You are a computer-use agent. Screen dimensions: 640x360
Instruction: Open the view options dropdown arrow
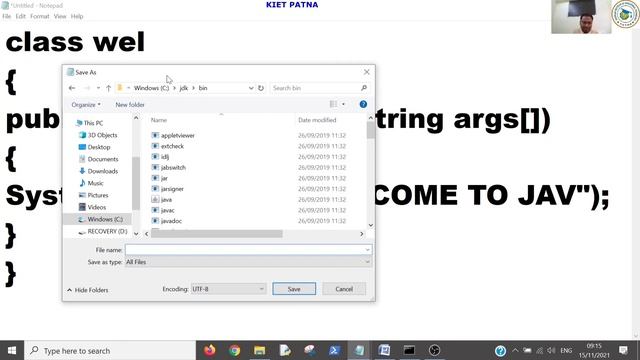coord(343,104)
